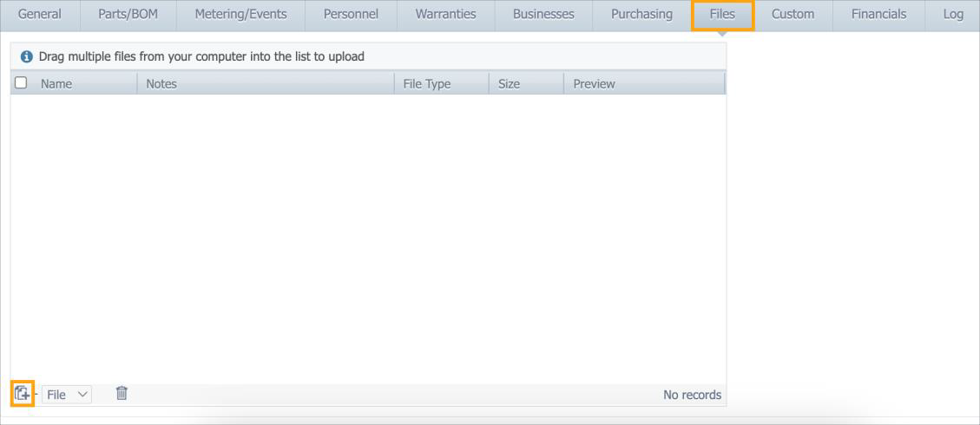Click the Size column header
Viewport: 980px width, 425px height.
510,83
